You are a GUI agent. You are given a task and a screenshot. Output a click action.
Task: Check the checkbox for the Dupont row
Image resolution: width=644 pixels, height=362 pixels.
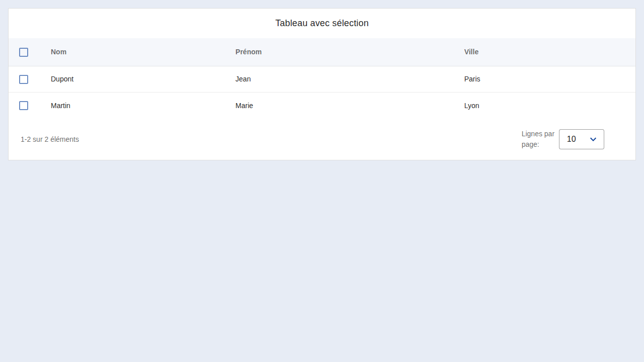click(24, 79)
